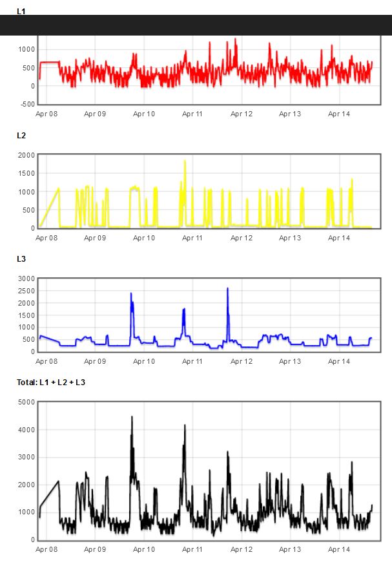This screenshot has height=568, width=392.
Task: Click the 5000 value on Total axis
Action: click(26, 402)
